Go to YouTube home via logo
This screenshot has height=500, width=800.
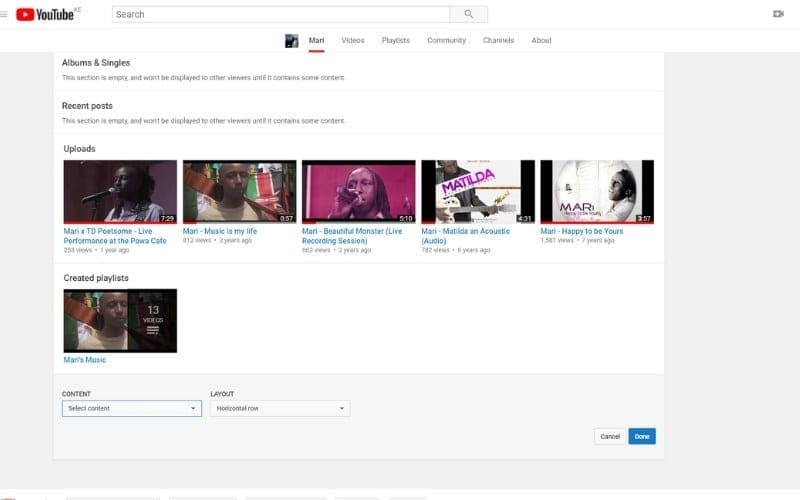pos(45,14)
